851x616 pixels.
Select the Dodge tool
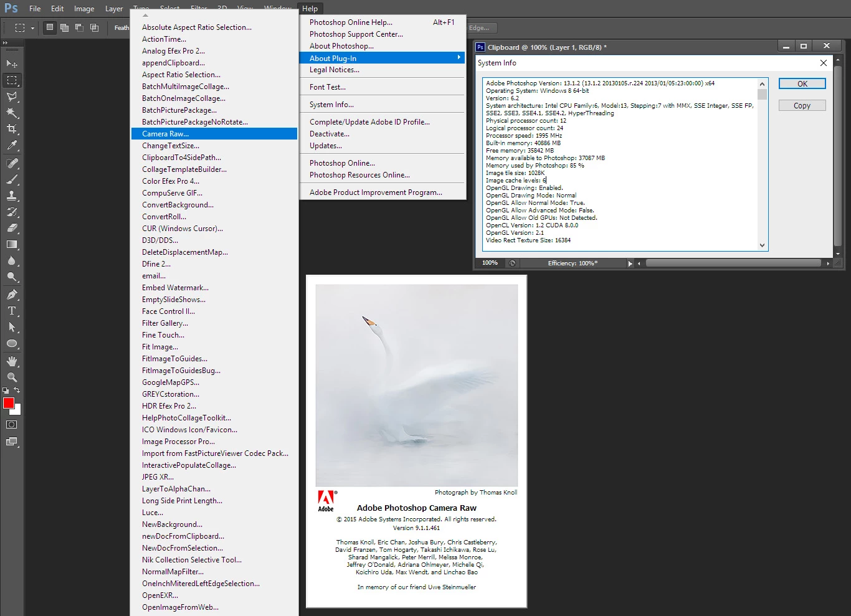pyautogui.click(x=12, y=277)
